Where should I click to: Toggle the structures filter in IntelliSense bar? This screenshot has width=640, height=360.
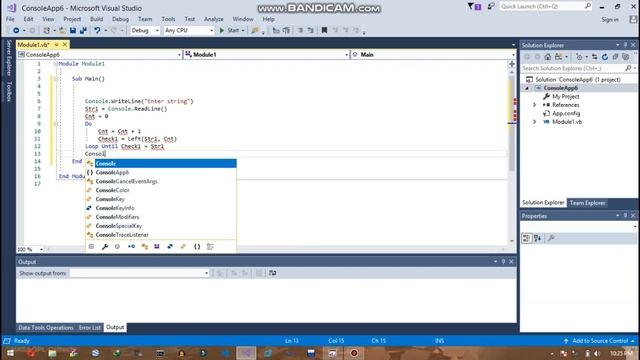coord(170,247)
